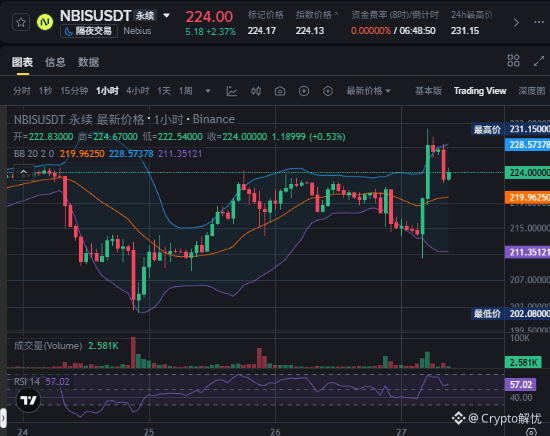
Task: Open the three-dot more options menu
Action: coord(539,22)
